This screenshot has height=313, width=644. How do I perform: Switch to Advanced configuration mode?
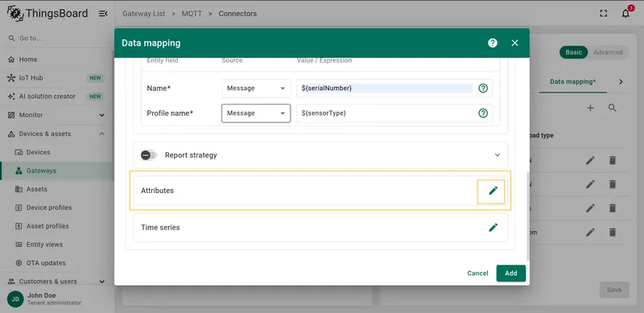click(x=608, y=52)
